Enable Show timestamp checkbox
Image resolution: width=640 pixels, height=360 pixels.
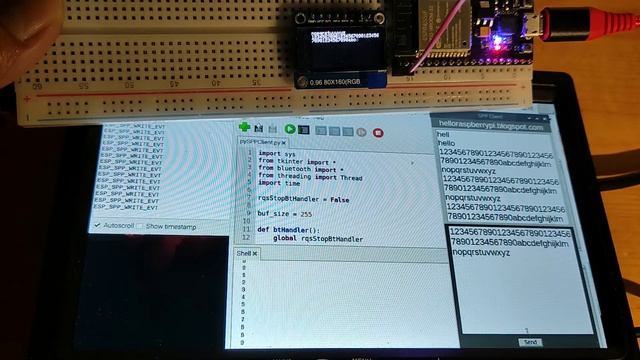tap(140, 226)
